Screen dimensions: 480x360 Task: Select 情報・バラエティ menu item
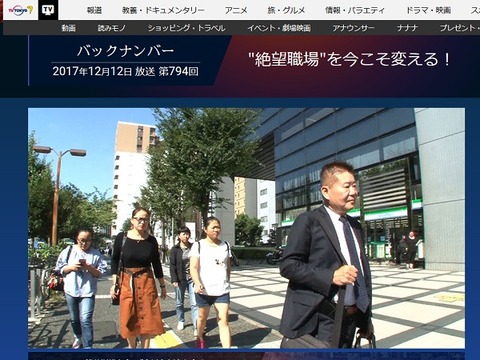pyautogui.click(x=355, y=10)
